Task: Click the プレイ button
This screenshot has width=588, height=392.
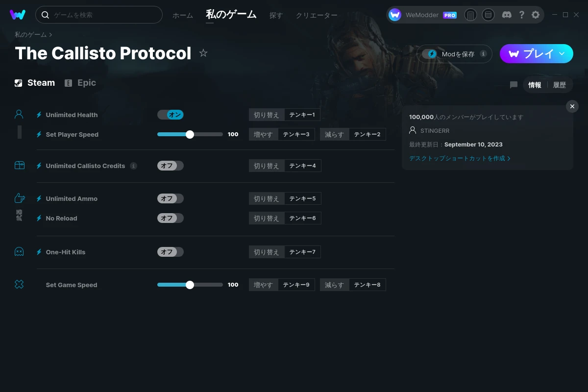Action: (x=537, y=53)
